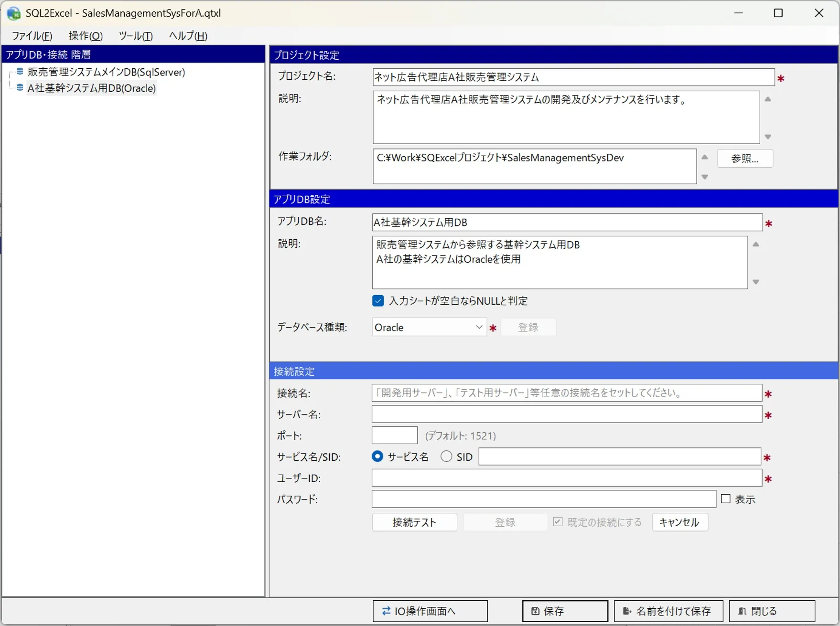Image resolution: width=840 pixels, height=626 pixels.
Task: Click down arrow of アプリDB 説明 field
Action: (x=756, y=282)
